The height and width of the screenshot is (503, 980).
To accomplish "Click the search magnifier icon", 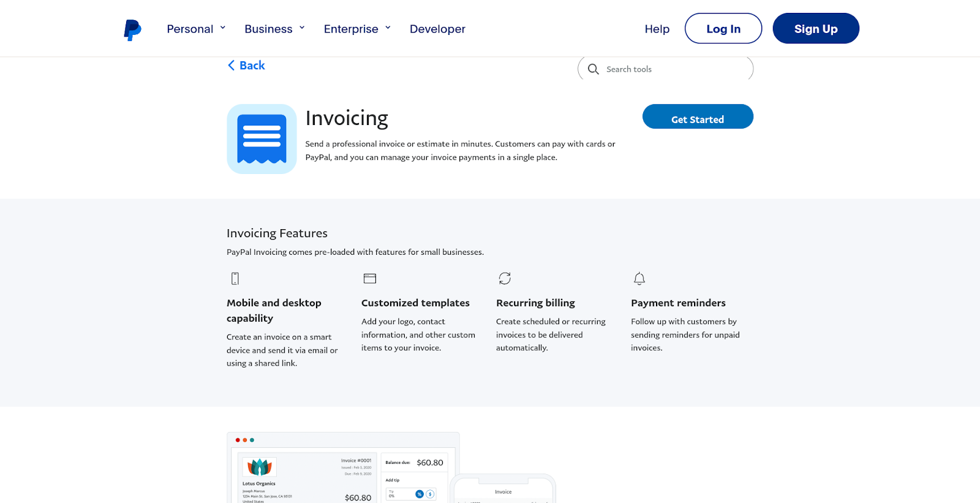I will 593,69.
